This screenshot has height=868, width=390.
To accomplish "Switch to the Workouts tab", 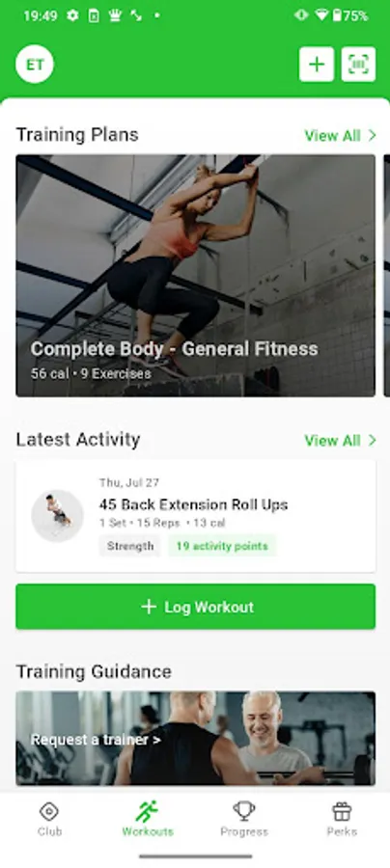I will pyautogui.click(x=148, y=818).
